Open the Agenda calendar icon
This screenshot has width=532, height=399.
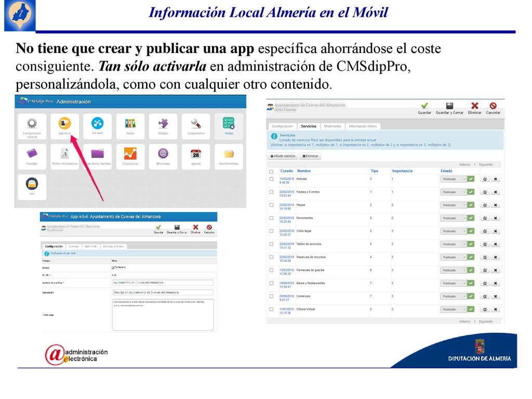tap(196, 156)
